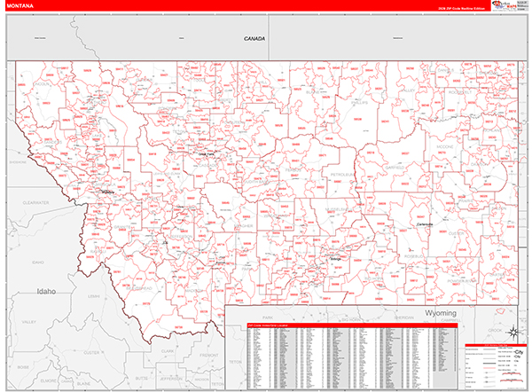Click the CAMPBELL county label
The image size is (532, 392).
pyautogui.click(x=451, y=320)
